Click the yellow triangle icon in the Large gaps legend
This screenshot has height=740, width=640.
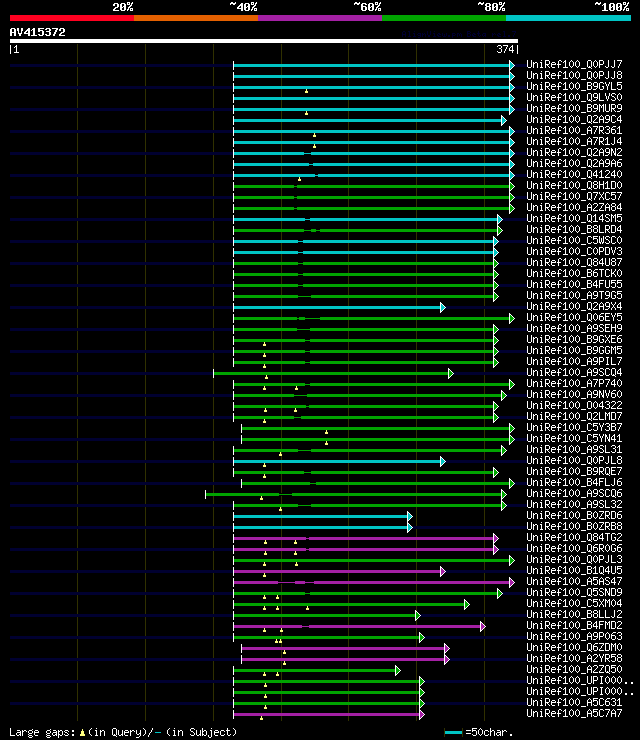(83, 733)
